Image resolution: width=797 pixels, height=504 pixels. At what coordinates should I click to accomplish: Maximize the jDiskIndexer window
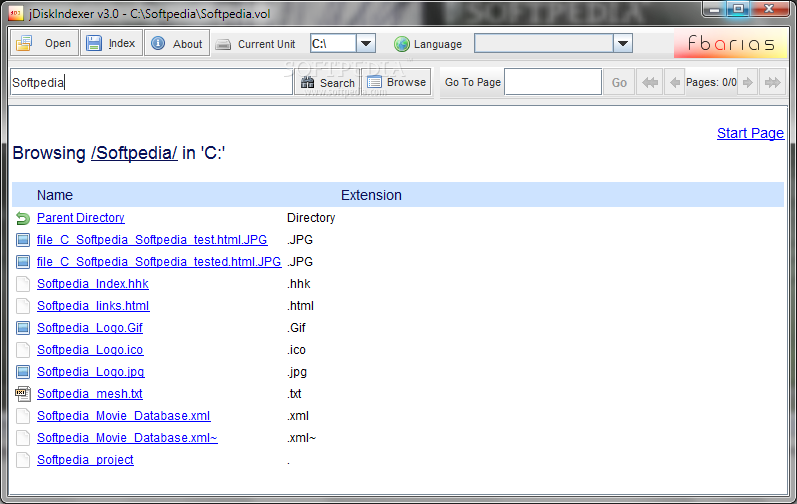(739, 9)
